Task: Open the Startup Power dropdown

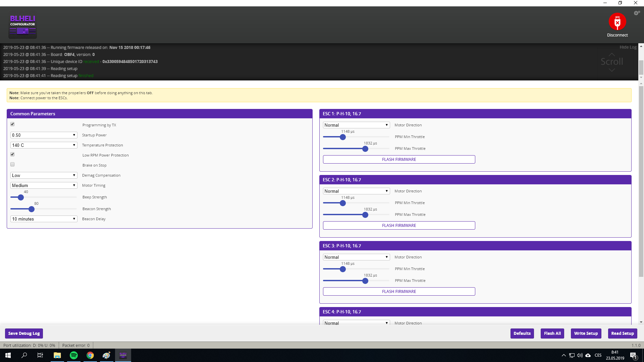Action: [x=44, y=135]
